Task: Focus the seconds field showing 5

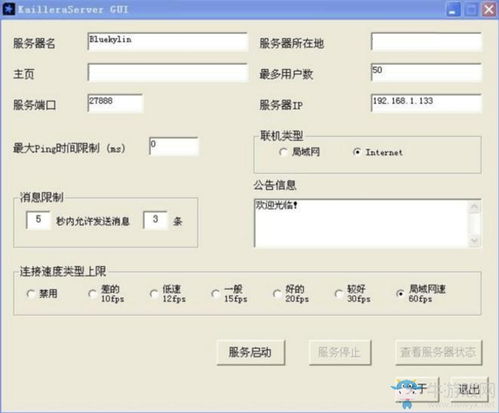Action: tap(38, 220)
